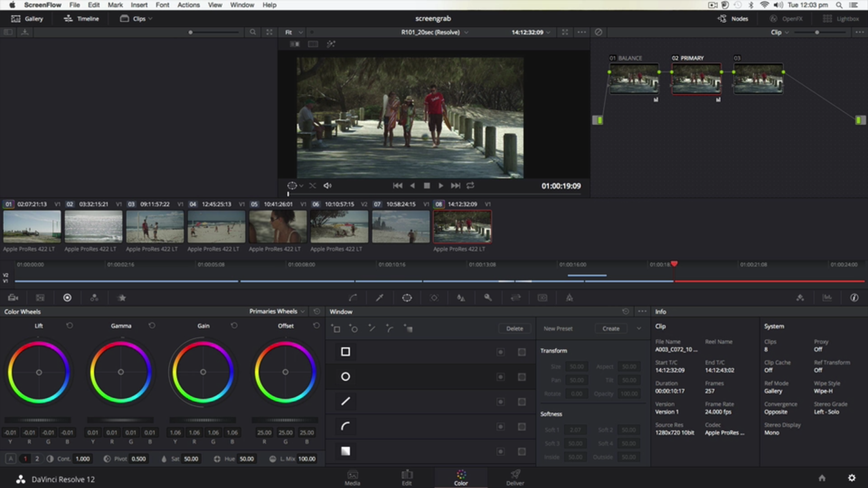This screenshot has width=868, height=488.
Task: Open project settings gear icon
Action: 852,478
